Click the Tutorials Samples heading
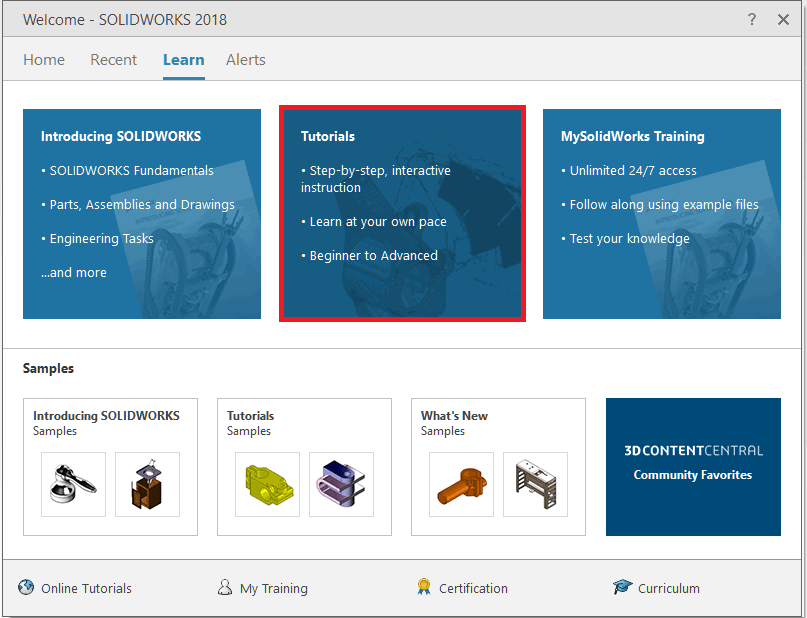 (251, 423)
